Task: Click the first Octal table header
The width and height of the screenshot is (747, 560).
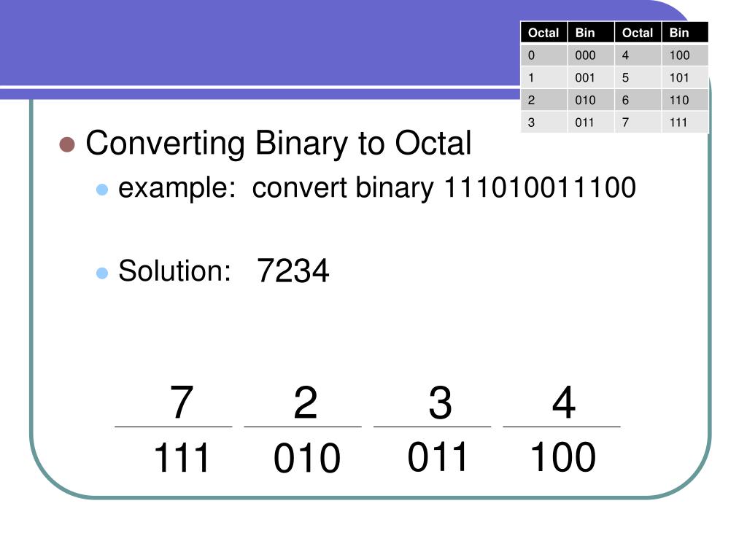Action: pyautogui.click(x=543, y=32)
